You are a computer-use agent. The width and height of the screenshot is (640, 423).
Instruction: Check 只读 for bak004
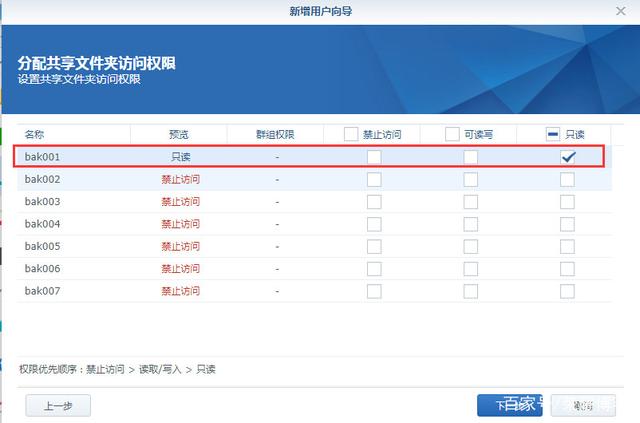point(567,224)
